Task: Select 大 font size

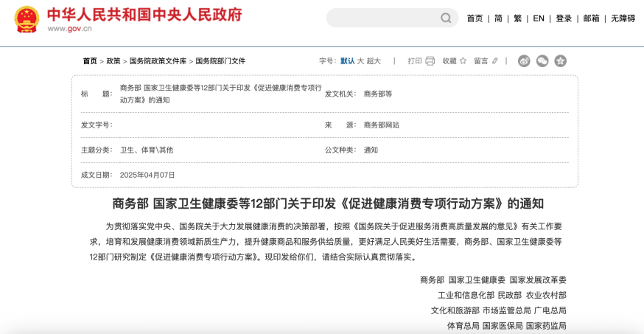Action: pyautogui.click(x=360, y=61)
